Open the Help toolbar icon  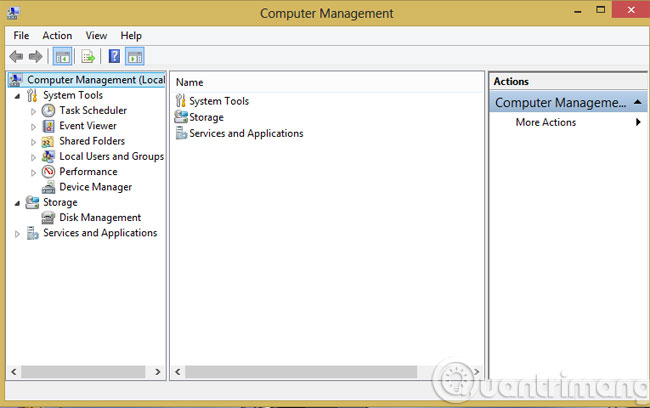114,56
